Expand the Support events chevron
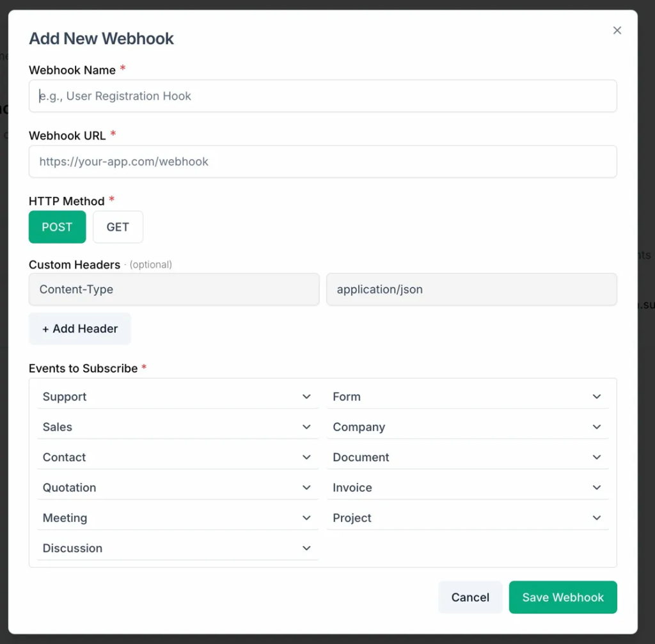 (x=306, y=397)
